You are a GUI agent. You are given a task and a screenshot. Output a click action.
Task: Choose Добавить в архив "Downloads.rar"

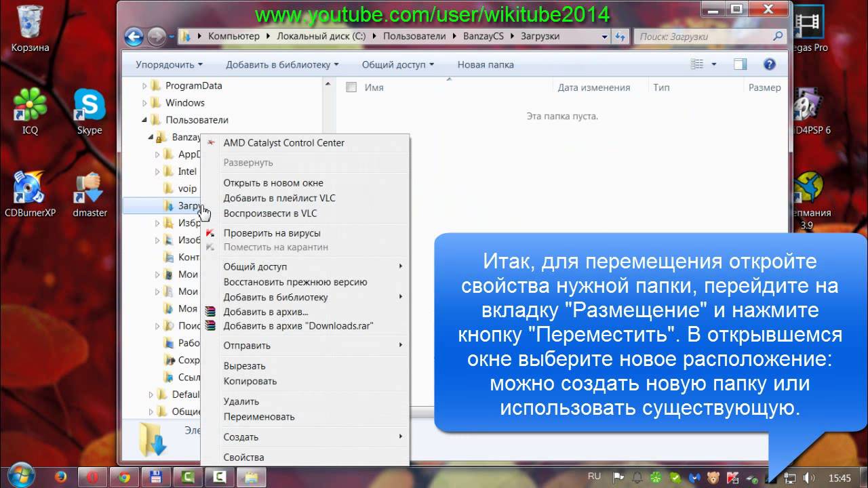[307, 326]
